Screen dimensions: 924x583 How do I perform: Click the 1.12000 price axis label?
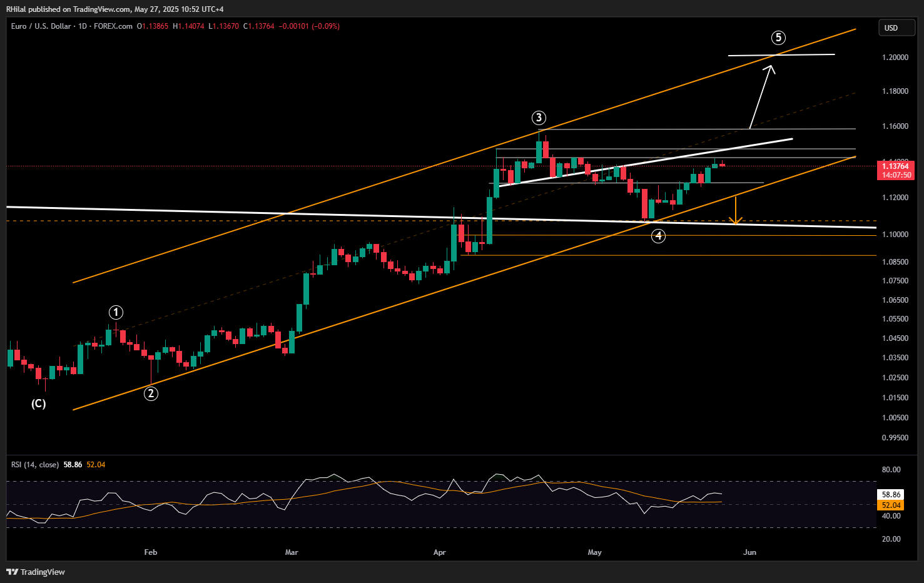coord(895,198)
